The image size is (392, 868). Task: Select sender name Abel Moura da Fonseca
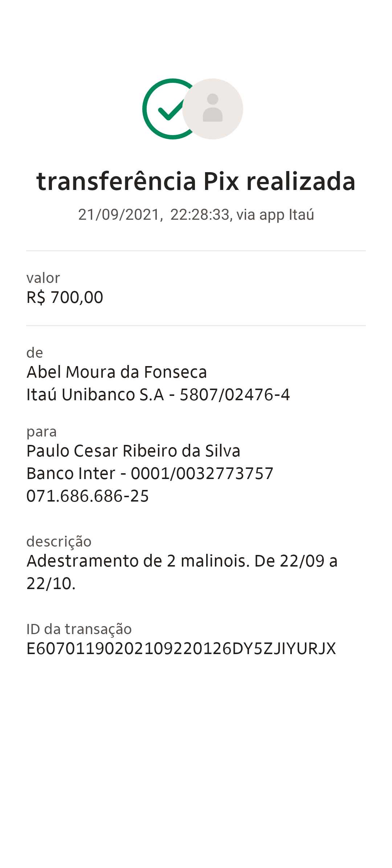pos(117,372)
